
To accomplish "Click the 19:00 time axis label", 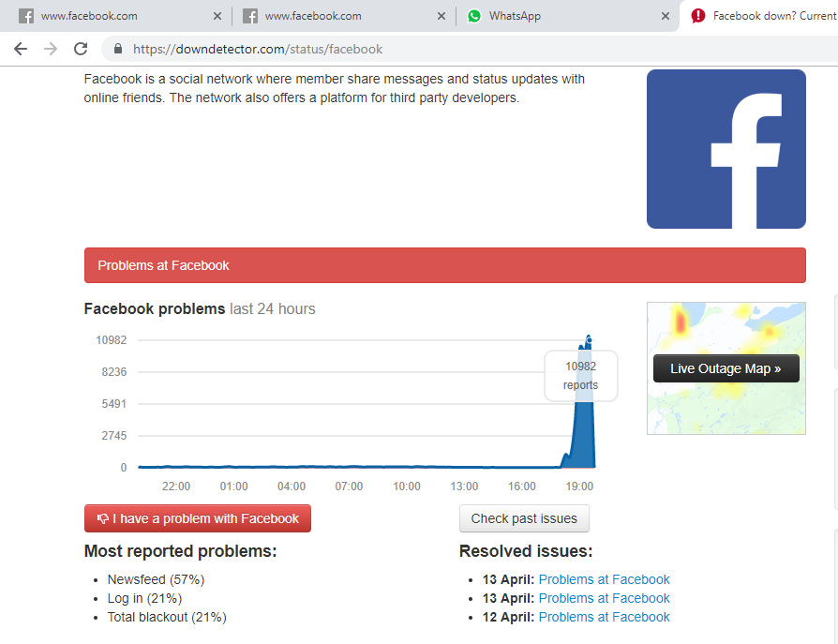I will (579, 487).
